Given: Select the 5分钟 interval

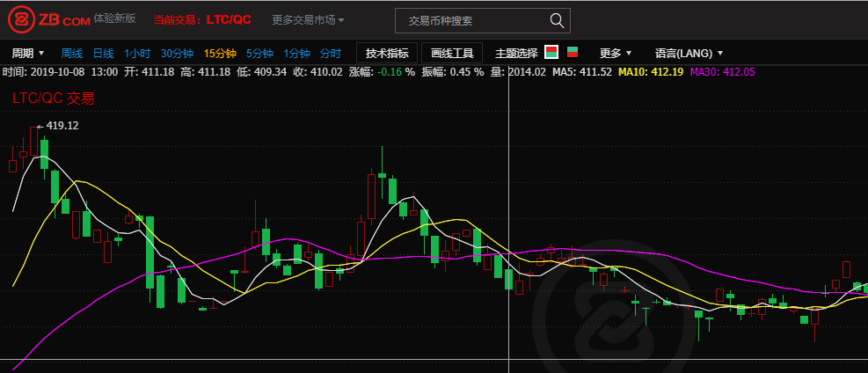Looking at the screenshot, I should pyautogui.click(x=259, y=53).
